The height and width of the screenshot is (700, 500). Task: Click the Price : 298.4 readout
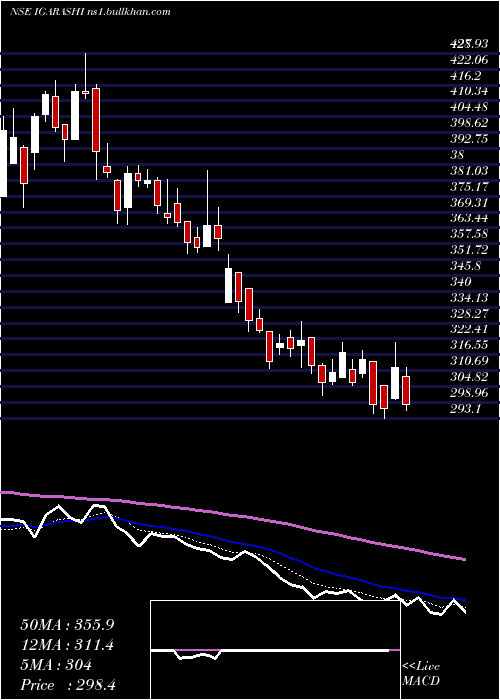(67, 685)
